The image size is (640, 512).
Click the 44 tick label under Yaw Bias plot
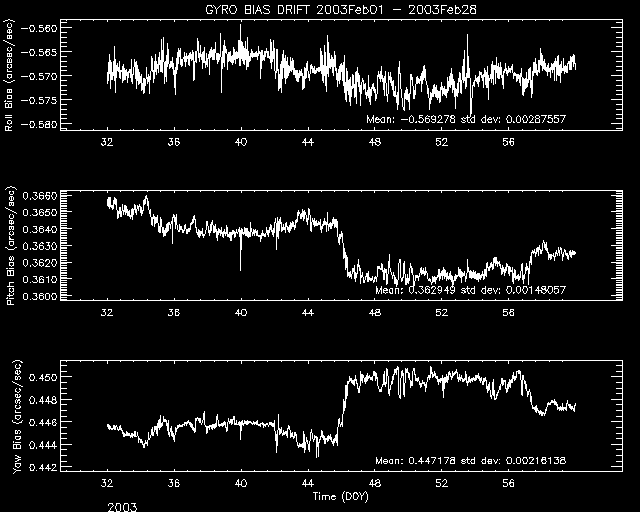click(308, 483)
